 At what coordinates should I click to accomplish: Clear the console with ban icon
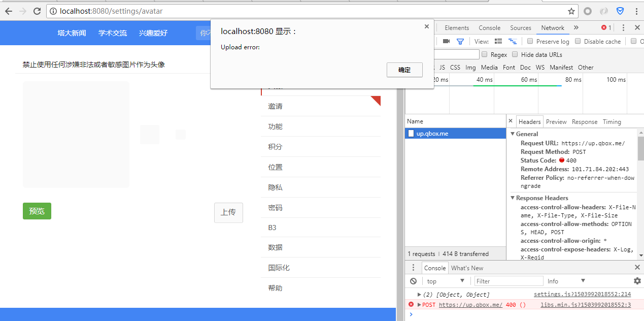(x=413, y=281)
